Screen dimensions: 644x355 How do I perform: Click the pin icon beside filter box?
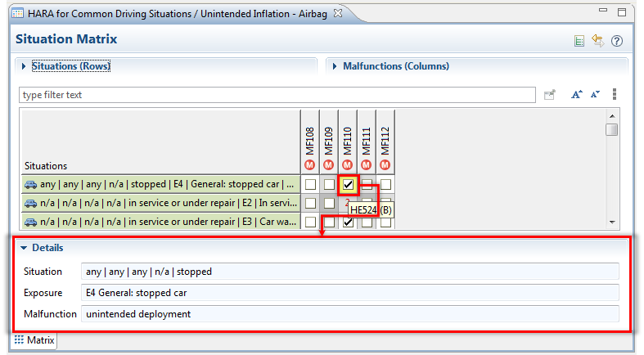[551, 95]
